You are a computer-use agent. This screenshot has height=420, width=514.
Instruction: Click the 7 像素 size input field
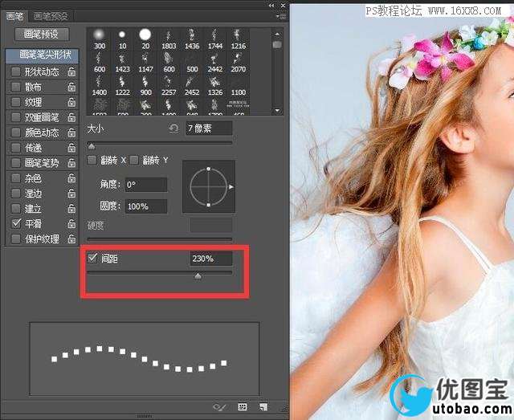point(209,128)
